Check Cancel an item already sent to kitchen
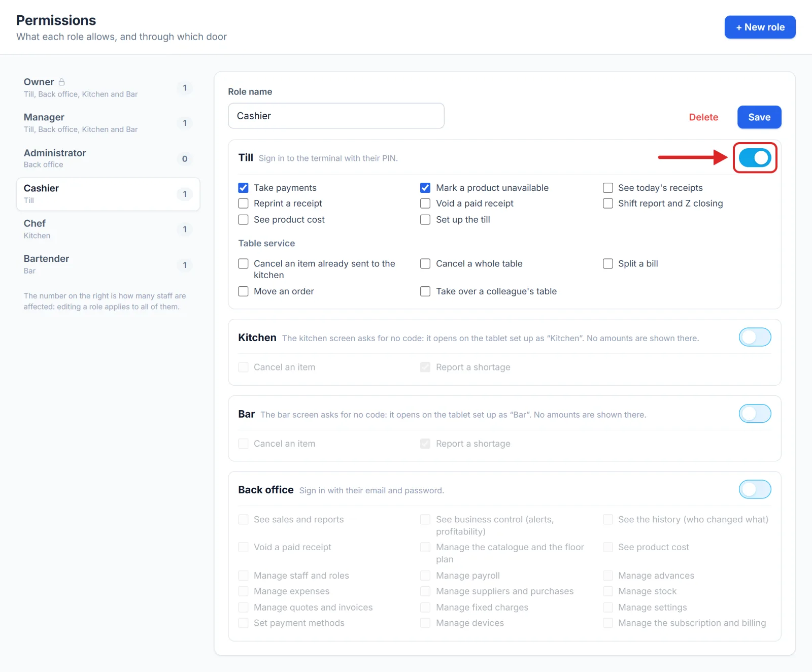The height and width of the screenshot is (672, 812). [244, 264]
